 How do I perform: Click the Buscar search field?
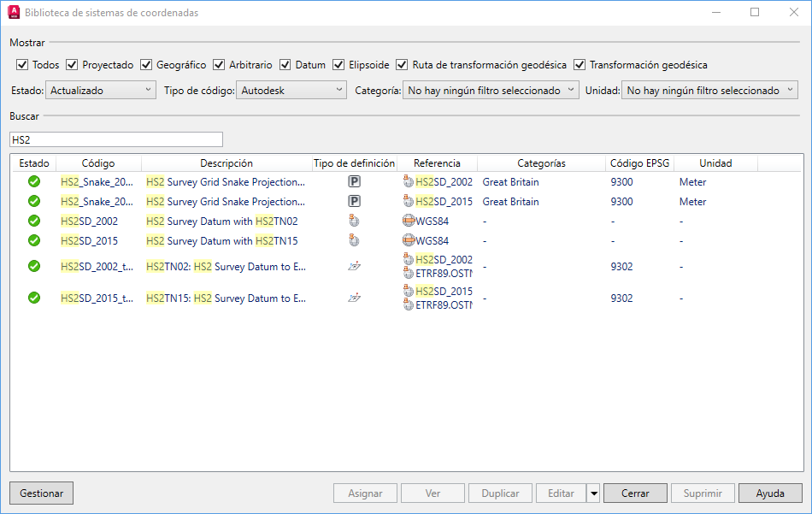pos(116,139)
